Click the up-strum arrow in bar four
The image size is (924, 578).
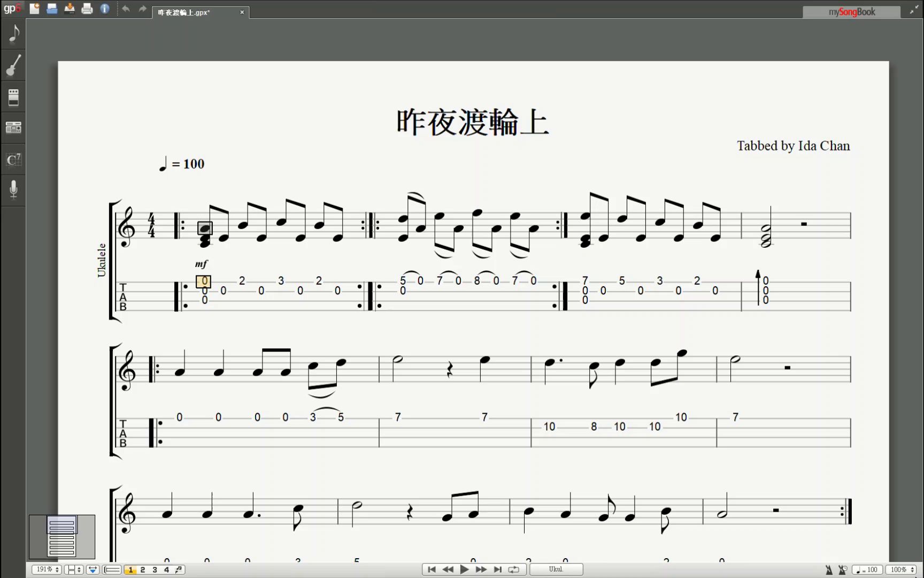[x=758, y=287]
